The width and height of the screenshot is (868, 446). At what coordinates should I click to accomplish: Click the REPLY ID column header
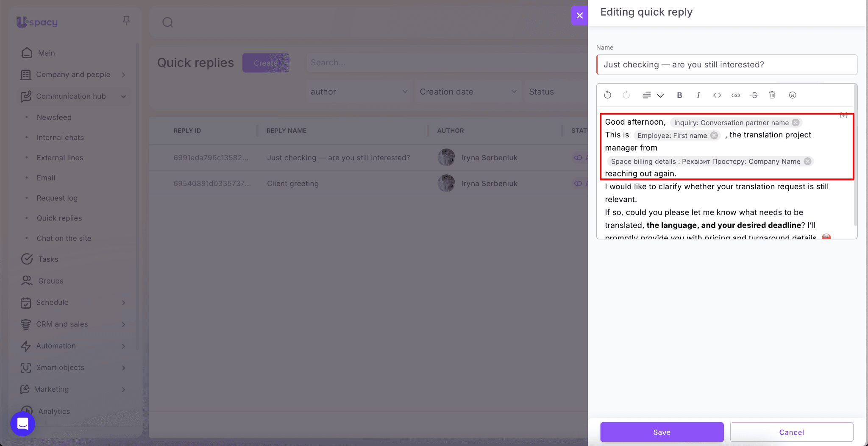[x=187, y=131]
